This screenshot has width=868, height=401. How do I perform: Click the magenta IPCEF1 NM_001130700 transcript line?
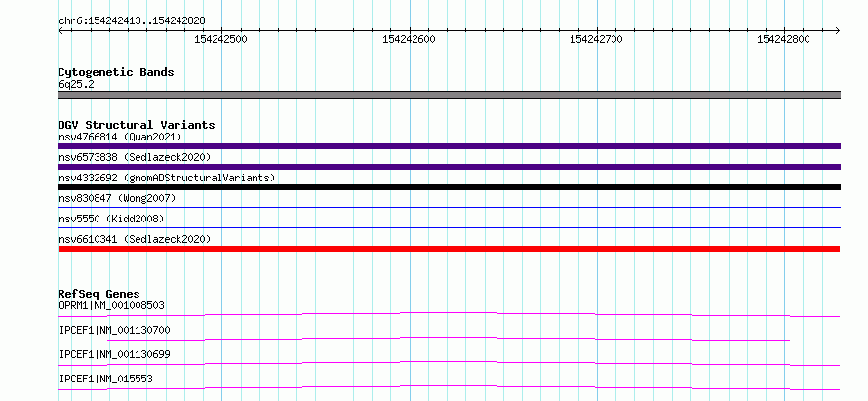click(x=449, y=339)
